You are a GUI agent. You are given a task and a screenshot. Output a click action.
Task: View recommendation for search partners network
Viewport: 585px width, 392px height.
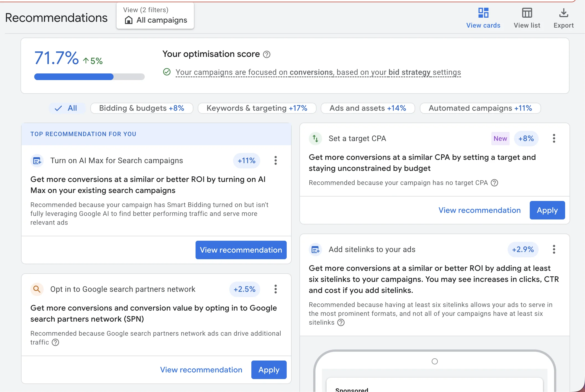tap(201, 370)
